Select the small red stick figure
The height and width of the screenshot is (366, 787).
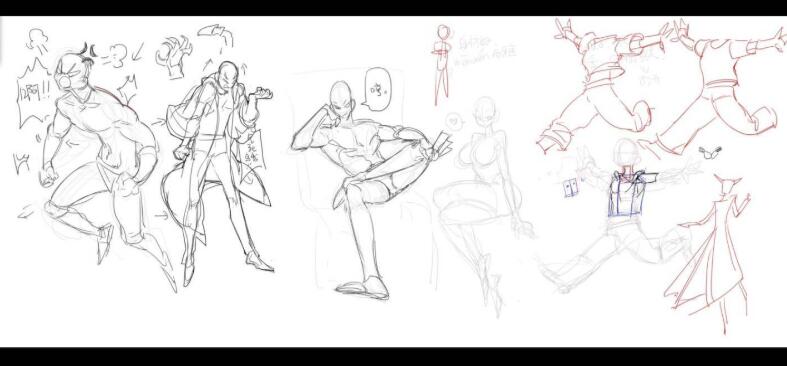click(x=442, y=64)
